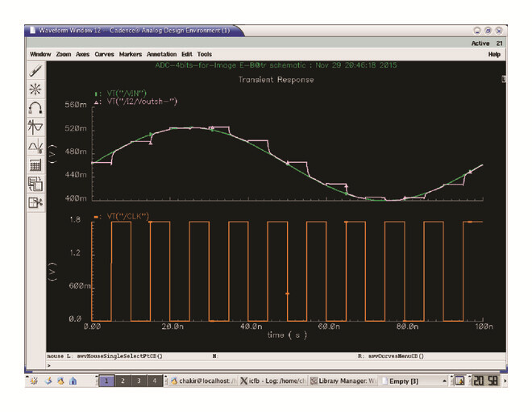Image resolution: width=532 pixels, height=412 pixels.
Task: Click mouse L: awvMouseSingleSelectPtCB() status text
Action: [105, 356]
